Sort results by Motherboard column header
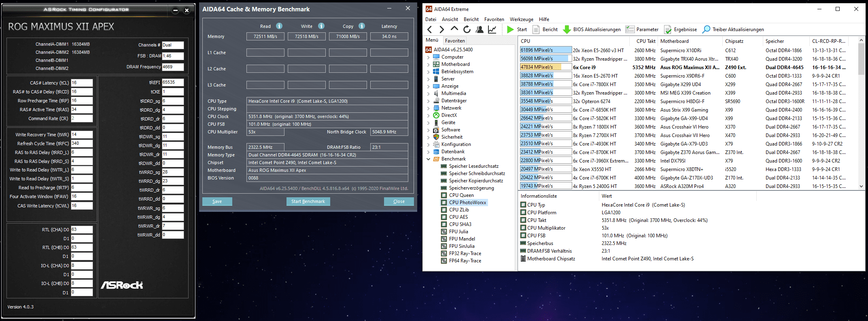The image size is (868, 321). coord(690,41)
